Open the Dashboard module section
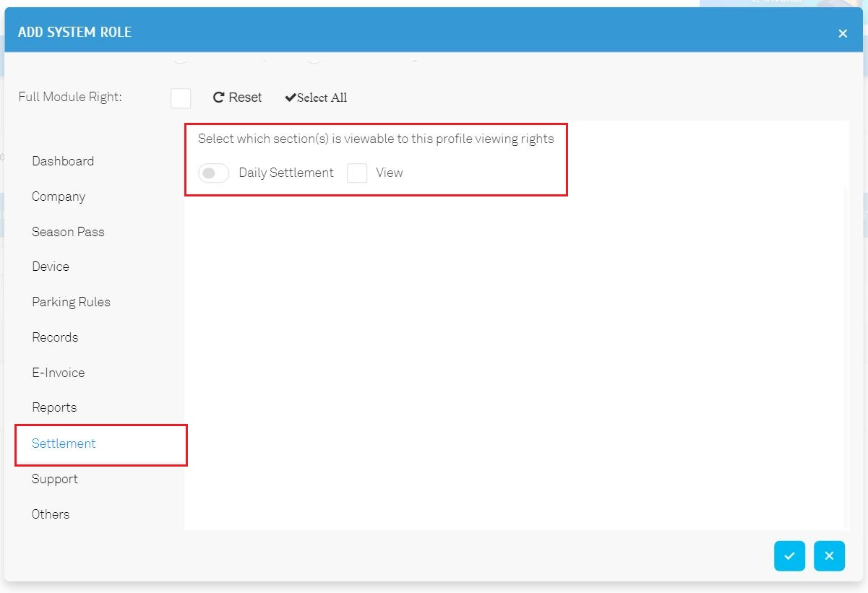Viewport: 868px width, 593px height. click(63, 161)
